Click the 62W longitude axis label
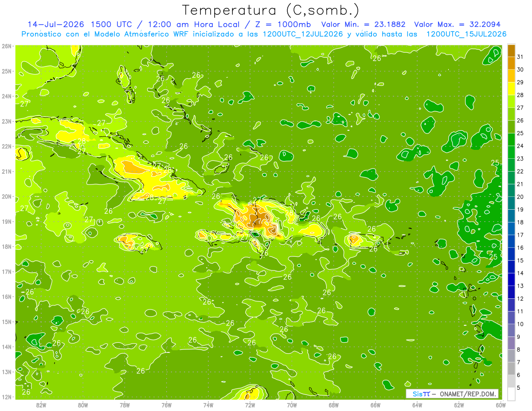The image size is (532, 411). coord(459,405)
